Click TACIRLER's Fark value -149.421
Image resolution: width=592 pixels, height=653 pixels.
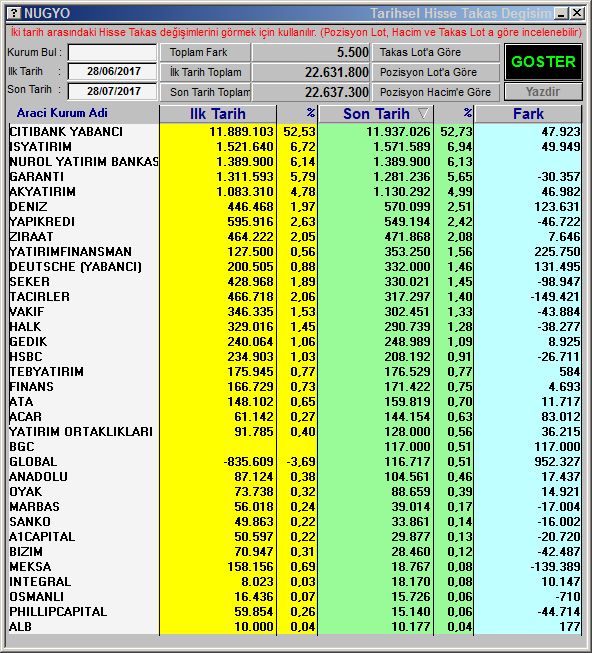(x=555, y=297)
